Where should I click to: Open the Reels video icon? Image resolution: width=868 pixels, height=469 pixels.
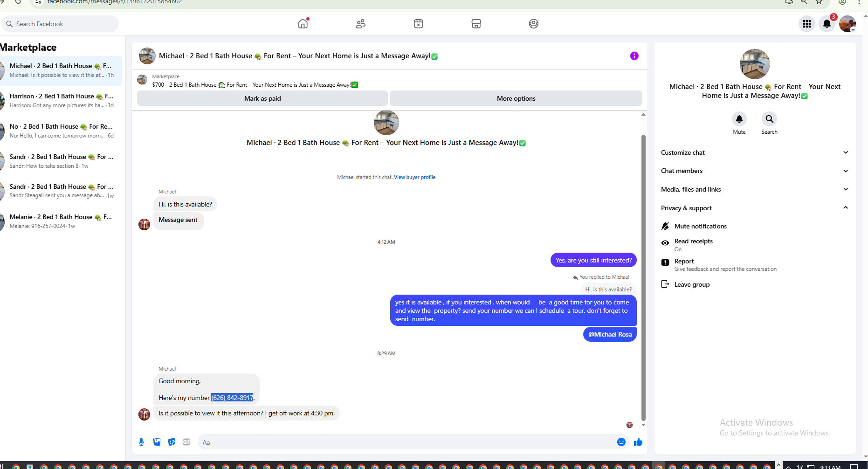(419, 24)
